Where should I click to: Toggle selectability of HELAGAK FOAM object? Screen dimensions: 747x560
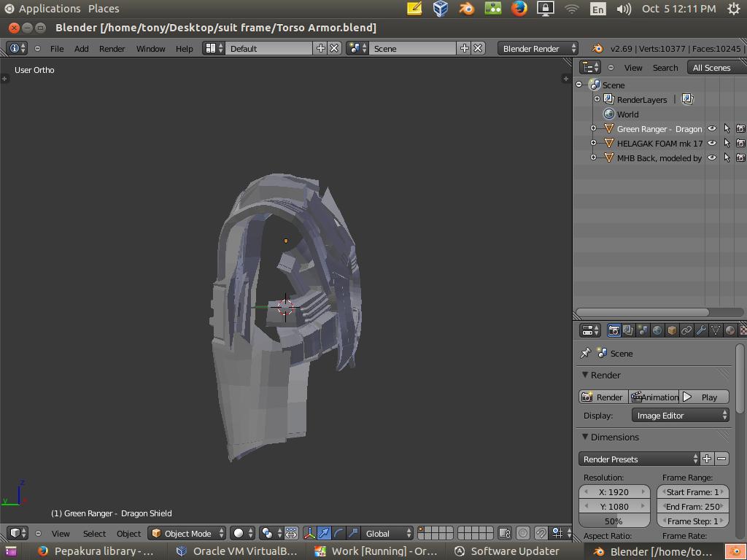tap(727, 143)
